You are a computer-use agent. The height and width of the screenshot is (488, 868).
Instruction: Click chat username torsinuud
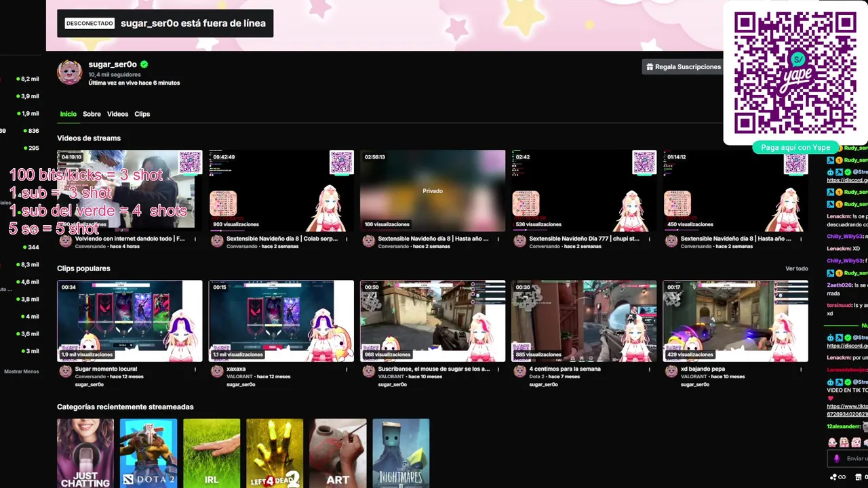[840, 305]
